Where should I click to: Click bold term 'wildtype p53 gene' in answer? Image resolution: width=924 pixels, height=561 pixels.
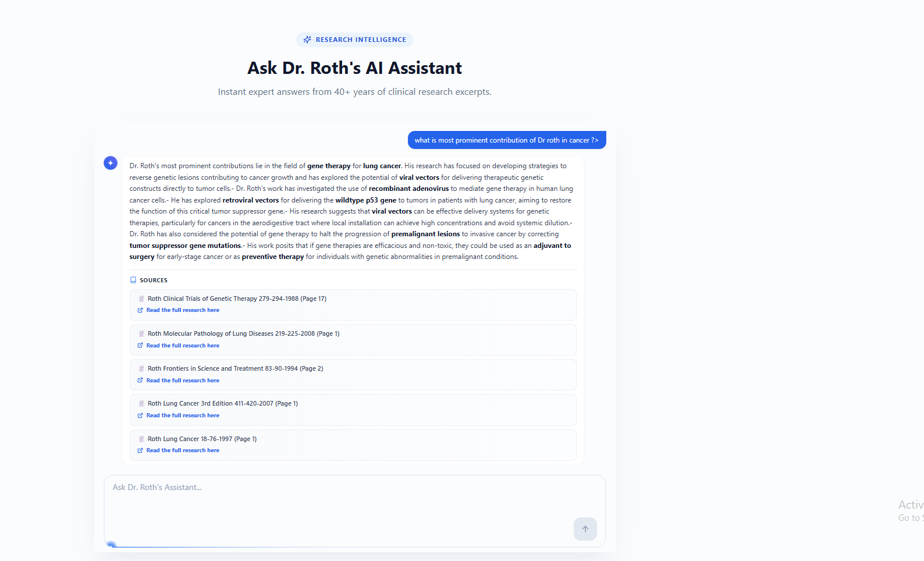pyautogui.click(x=365, y=200)
